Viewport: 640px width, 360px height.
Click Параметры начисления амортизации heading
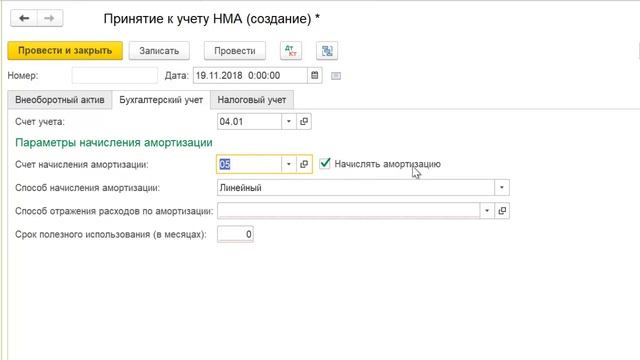[x=113, y=142]
